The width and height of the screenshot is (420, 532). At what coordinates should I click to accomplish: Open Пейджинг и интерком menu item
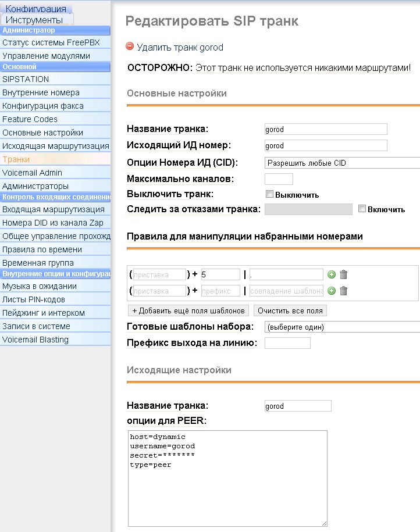(55, 313)
